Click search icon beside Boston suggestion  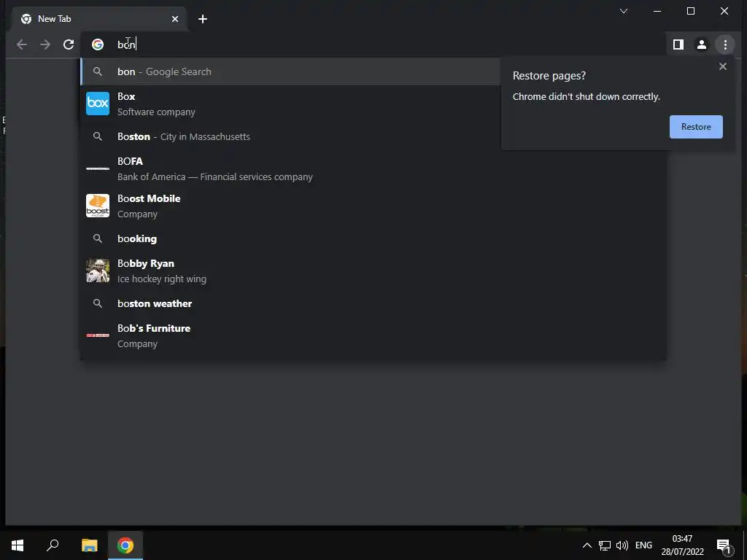point(98,136)
